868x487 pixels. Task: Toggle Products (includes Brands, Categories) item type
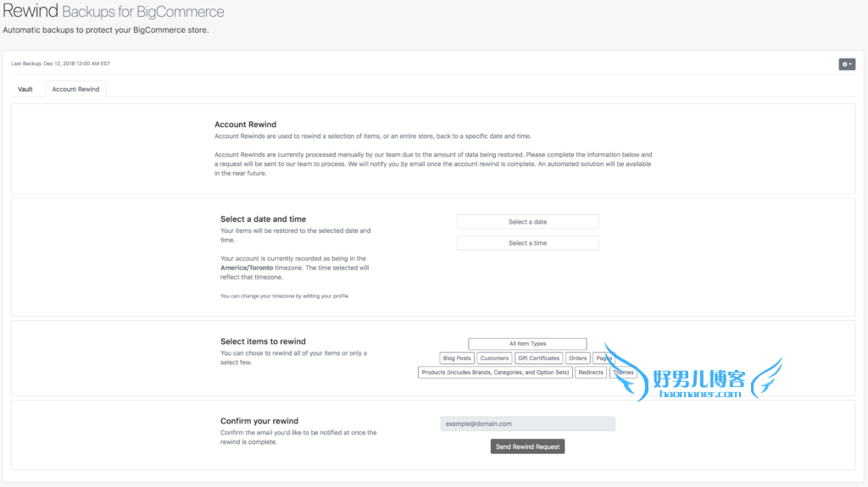(495, 373)
